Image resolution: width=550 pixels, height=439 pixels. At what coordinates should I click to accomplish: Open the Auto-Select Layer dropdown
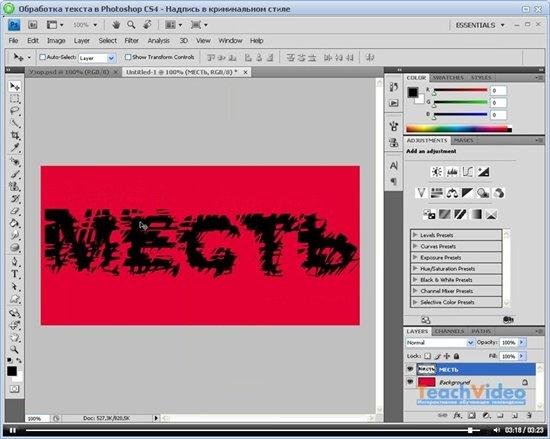(111, 58)
